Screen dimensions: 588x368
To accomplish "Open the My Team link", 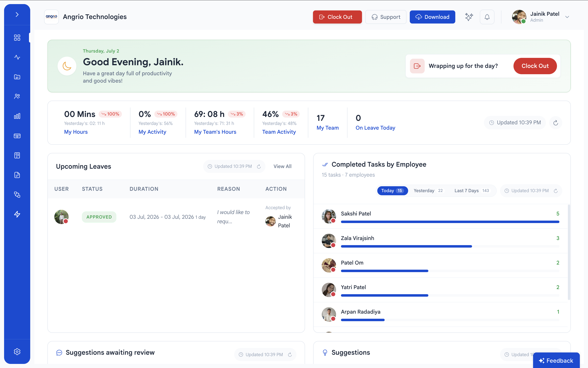I will tap(327, 128).
